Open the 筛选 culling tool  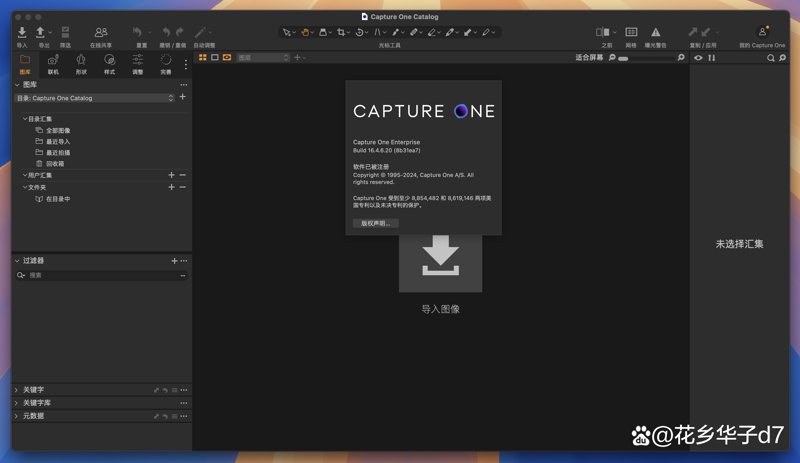[65, 33]
